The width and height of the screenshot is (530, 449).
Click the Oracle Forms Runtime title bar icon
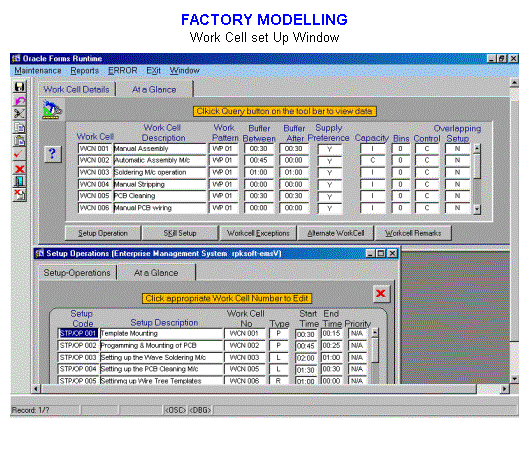coord(16,58)
